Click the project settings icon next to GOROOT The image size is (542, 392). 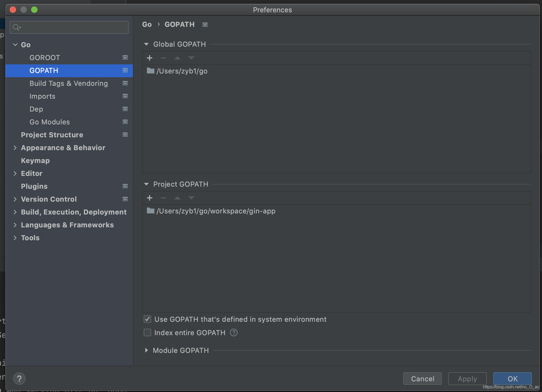pos(125,58)
